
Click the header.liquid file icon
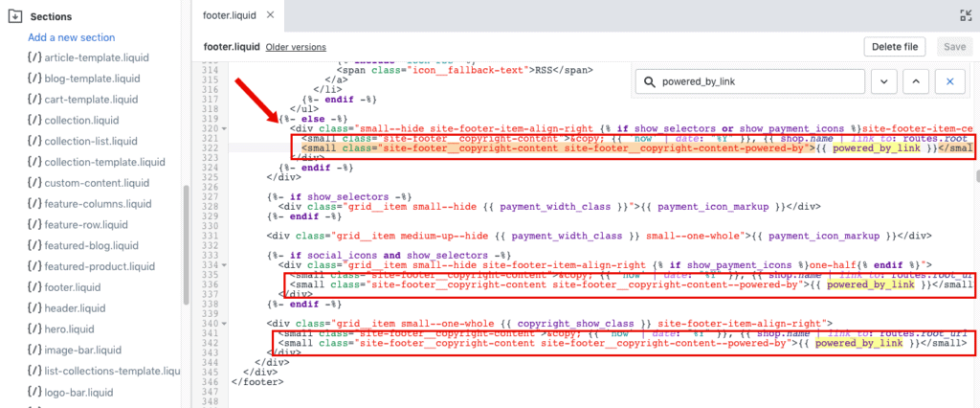tap(34, 308)
